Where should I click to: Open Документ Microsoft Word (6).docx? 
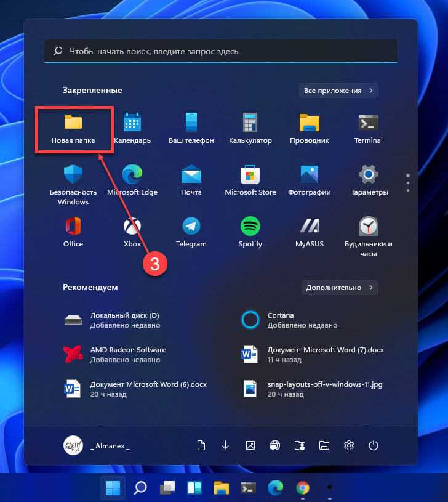tap(134, 389)
